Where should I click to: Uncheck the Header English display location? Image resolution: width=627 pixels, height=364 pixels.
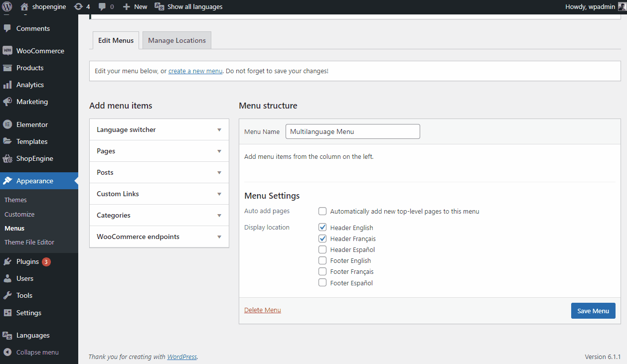click(322, 228)
